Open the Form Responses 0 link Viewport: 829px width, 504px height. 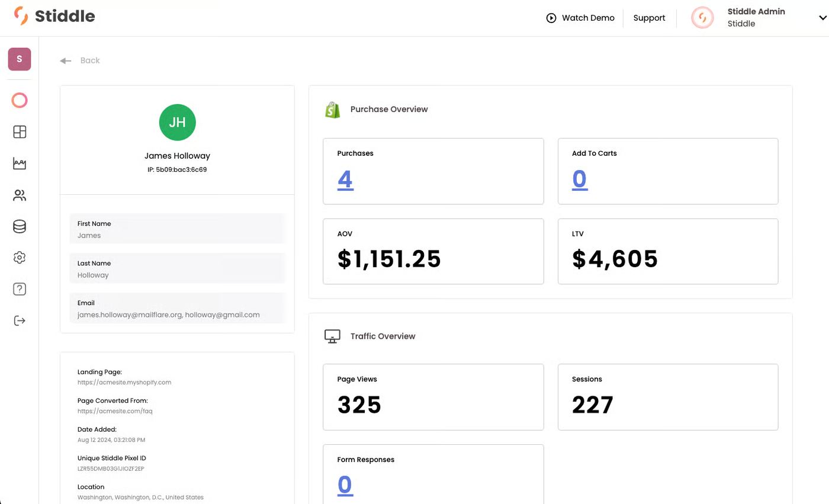click(x=345, y=485)
